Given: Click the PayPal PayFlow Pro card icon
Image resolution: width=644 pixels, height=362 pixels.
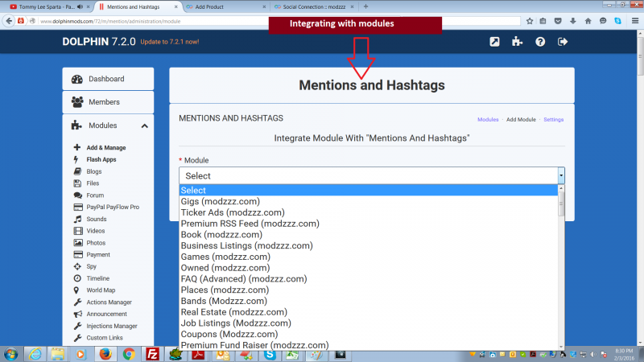Looking at the screenshot, I should coord(78,208).
